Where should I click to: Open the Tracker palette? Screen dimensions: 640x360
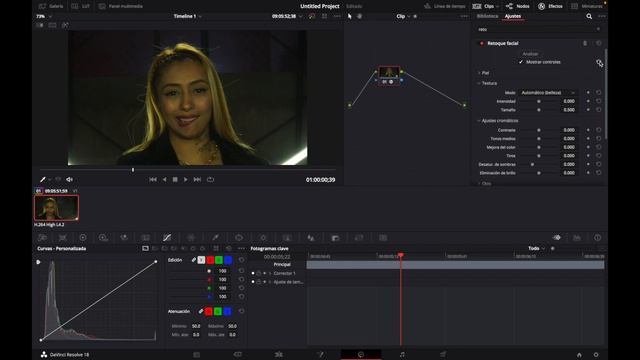(x=263, y=238)
